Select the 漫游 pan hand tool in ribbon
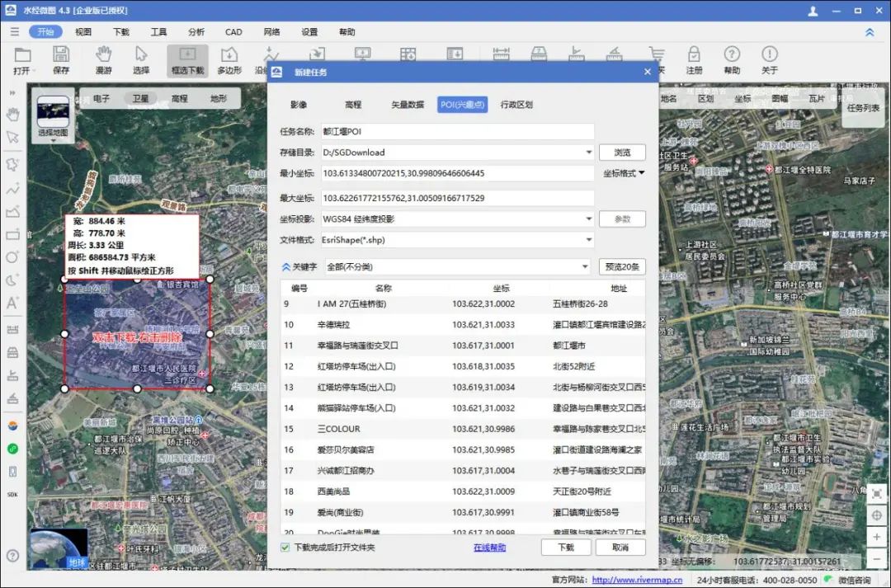 [103, 54]
